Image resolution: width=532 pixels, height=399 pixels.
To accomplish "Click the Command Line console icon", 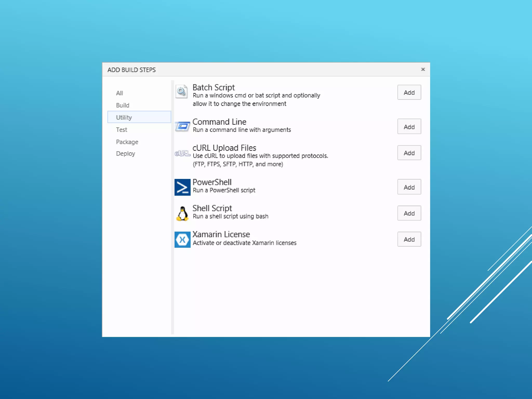I will (x=182, y=126).
